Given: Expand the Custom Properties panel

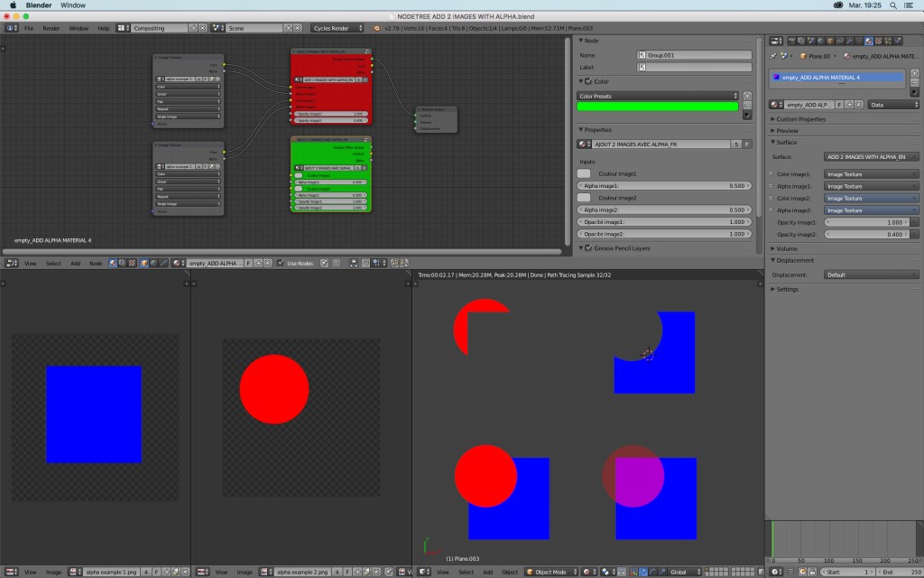Looking at the screenshot, I should pos(801,119).
